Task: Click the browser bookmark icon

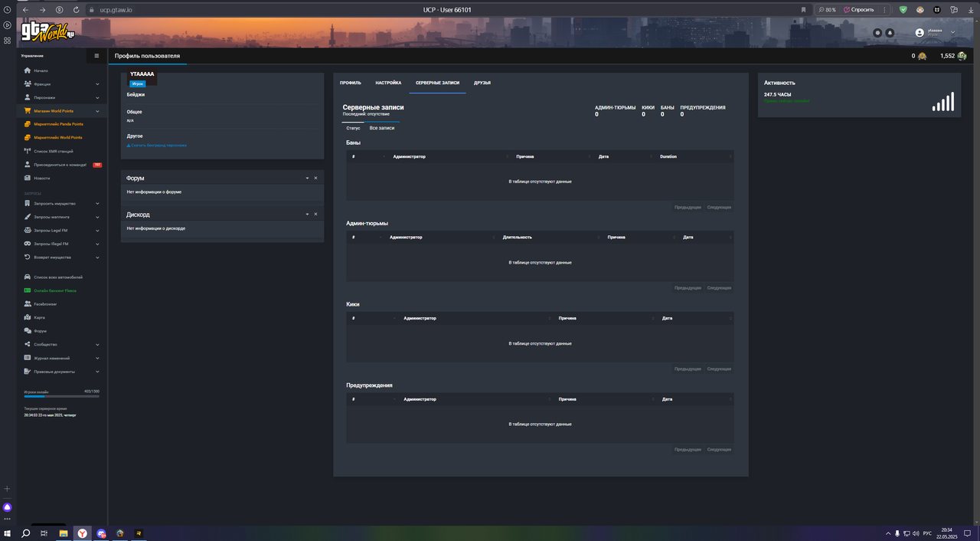Action: point(803,9)
